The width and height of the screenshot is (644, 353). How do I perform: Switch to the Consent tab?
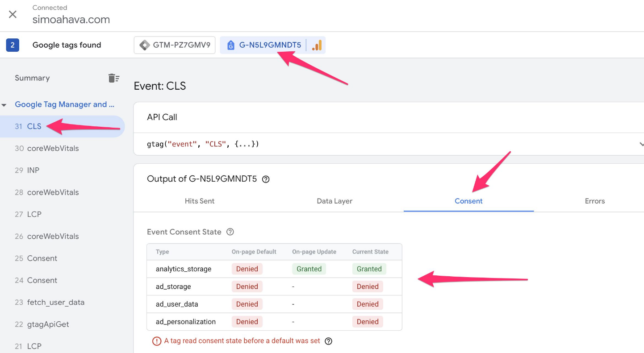(468, 201)
